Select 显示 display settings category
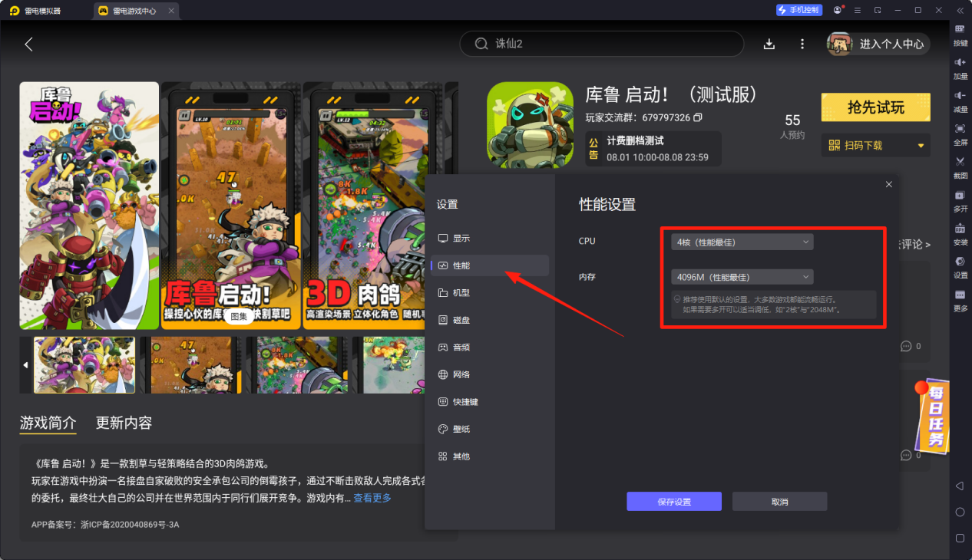This screenshot has height=560, width=972. [490, 238]
